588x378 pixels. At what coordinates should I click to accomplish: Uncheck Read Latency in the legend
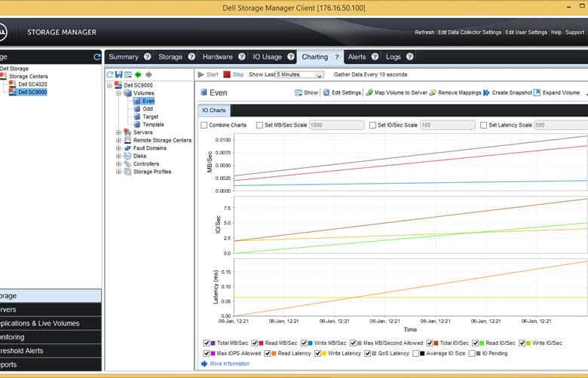pos(268,353)
